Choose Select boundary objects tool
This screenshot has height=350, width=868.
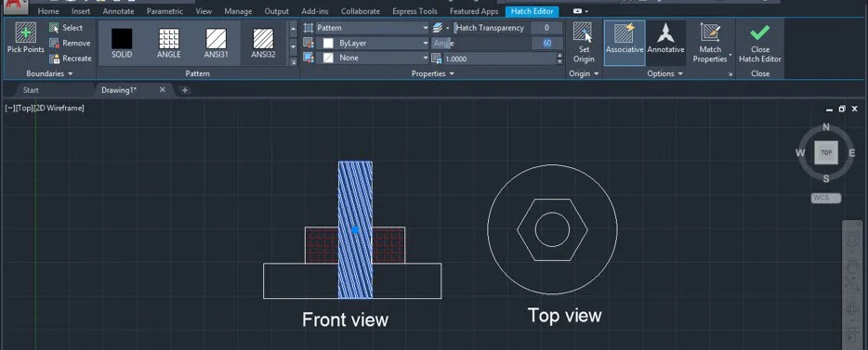pos(66,28)
